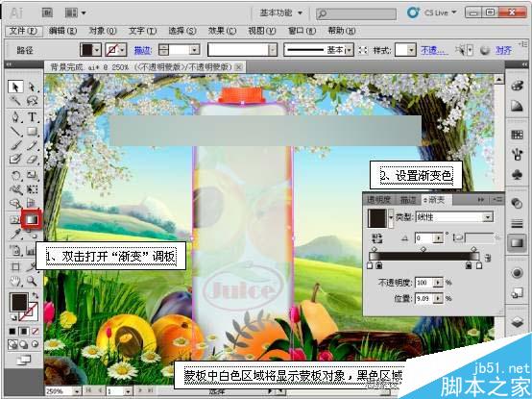This screenshot has height=399, width=532.
Task: Open stroke weight dropdown
Action: (x=194, y=50)
